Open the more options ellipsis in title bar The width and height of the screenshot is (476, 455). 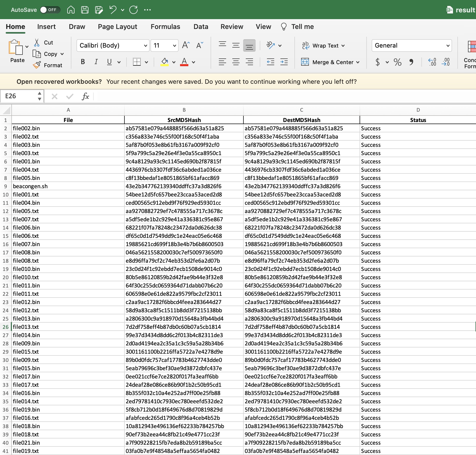(x=147, y=10)
